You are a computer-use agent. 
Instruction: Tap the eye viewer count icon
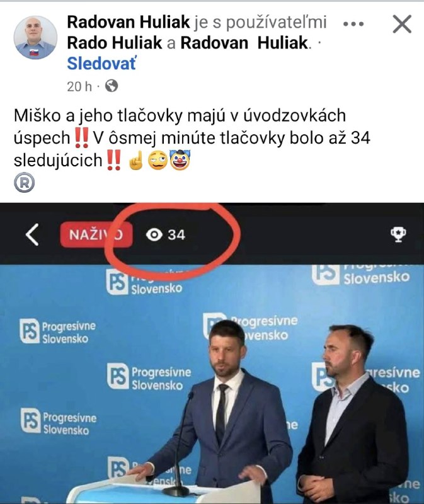point(154,234)
